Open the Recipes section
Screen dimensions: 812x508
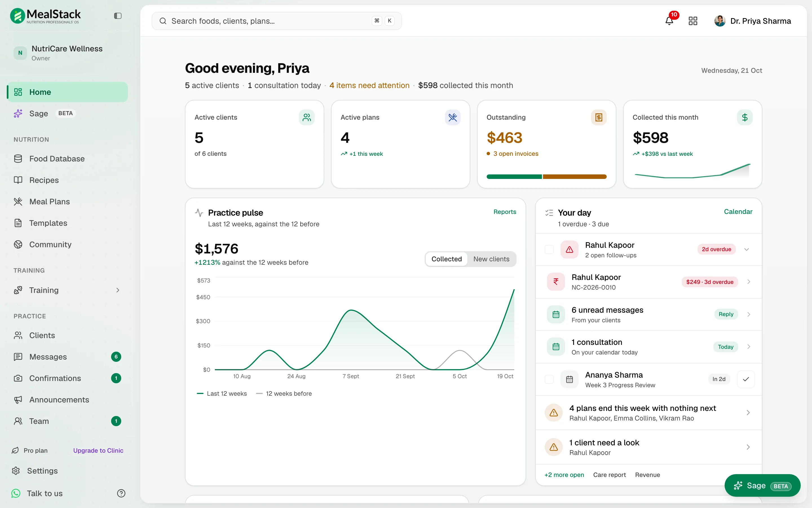67,180
